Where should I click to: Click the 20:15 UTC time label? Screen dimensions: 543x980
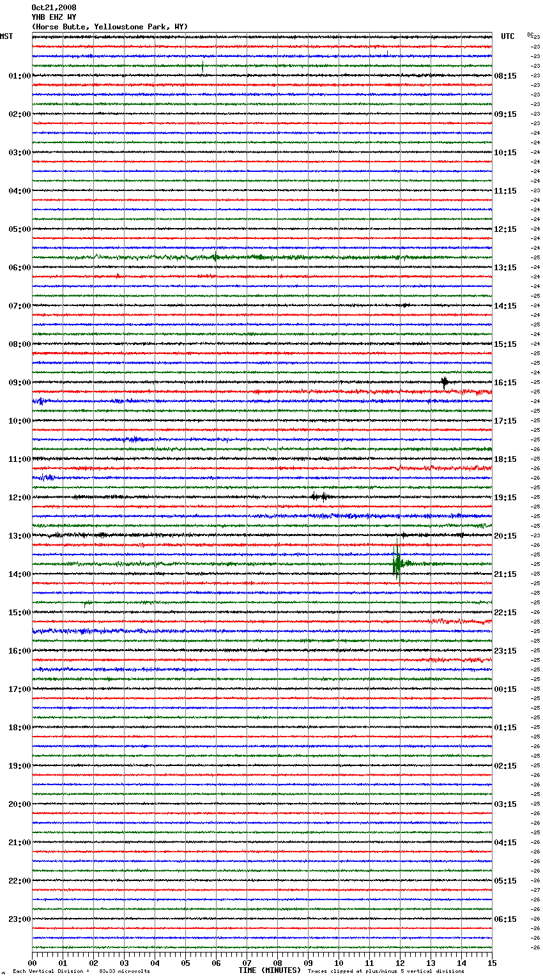coord(505,536)
